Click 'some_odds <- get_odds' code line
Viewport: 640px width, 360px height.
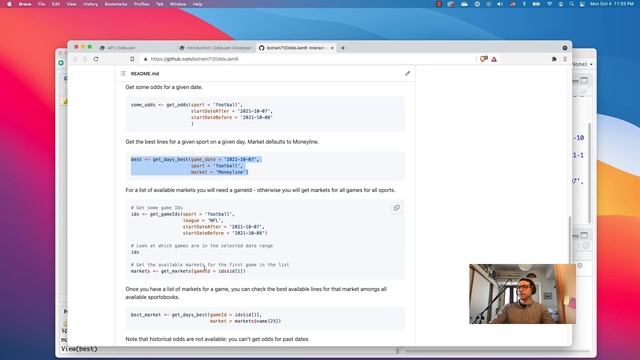(x=187, y=105)
